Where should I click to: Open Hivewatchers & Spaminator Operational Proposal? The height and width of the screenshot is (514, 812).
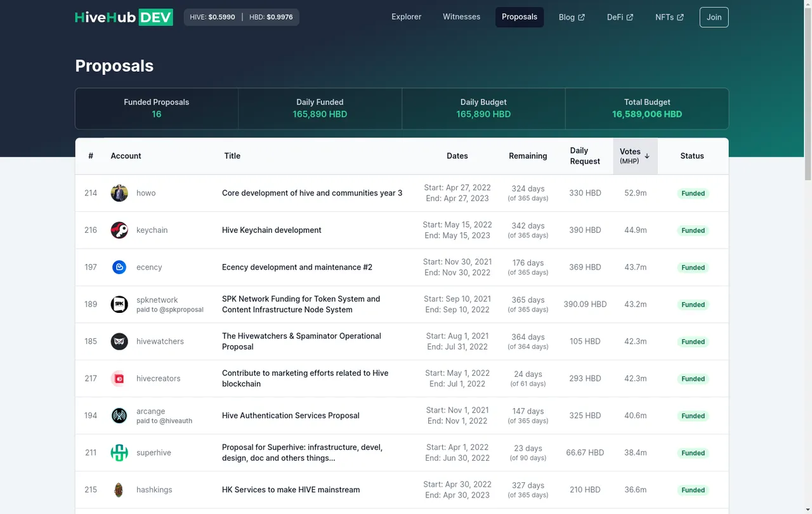301,341
